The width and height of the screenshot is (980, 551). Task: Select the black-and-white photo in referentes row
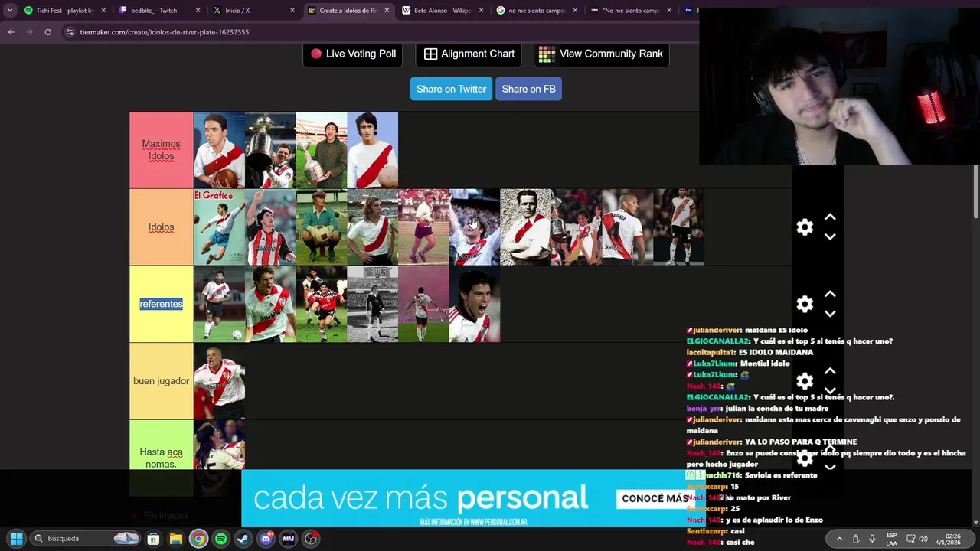(372, 304)
